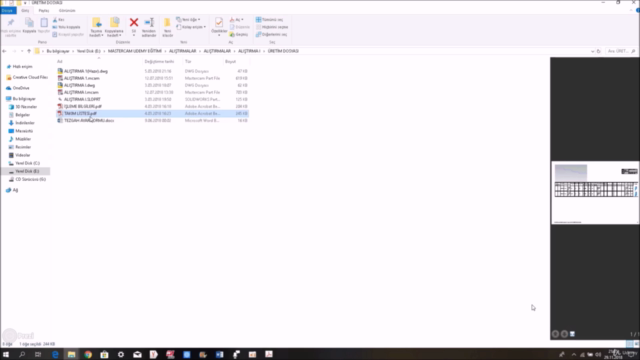Image resolution: width=640 pixels, height=360 pixels.
Task: Click the PDF preview thumbnail page
Action: tap(595, 193)
